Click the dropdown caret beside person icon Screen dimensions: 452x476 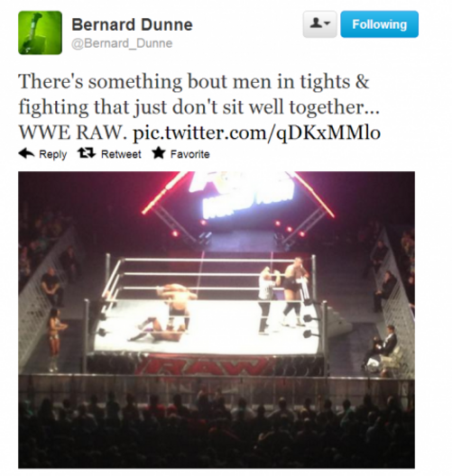click(327, 23)
